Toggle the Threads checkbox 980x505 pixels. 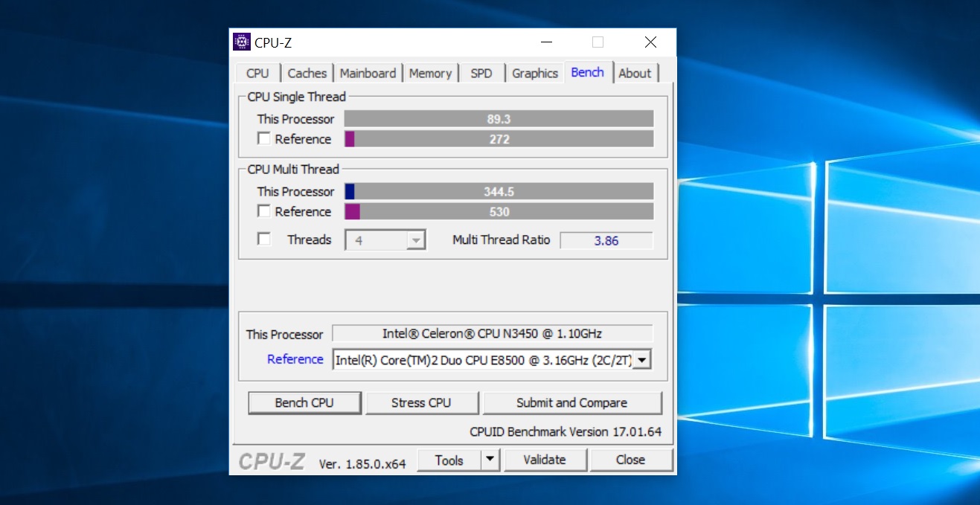[x=264, y=239]
